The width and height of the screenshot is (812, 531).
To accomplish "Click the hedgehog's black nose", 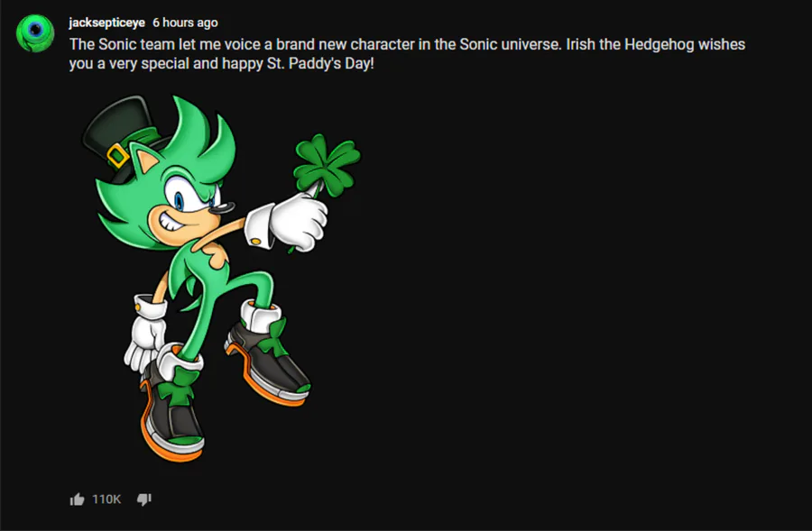I will click(x=224, y=207).
